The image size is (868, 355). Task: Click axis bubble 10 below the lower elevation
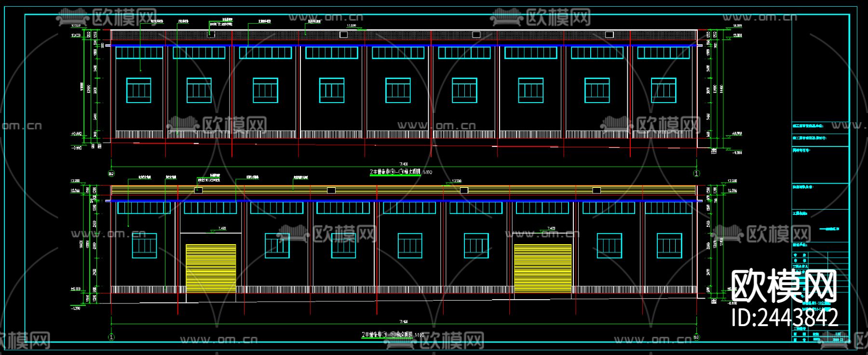pyautogui.click(x=696, y=337)
